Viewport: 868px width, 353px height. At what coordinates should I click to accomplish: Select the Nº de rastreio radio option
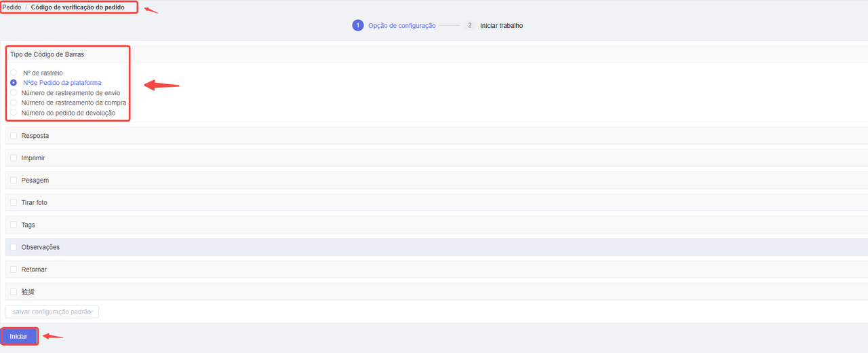[x=14, y=73]
